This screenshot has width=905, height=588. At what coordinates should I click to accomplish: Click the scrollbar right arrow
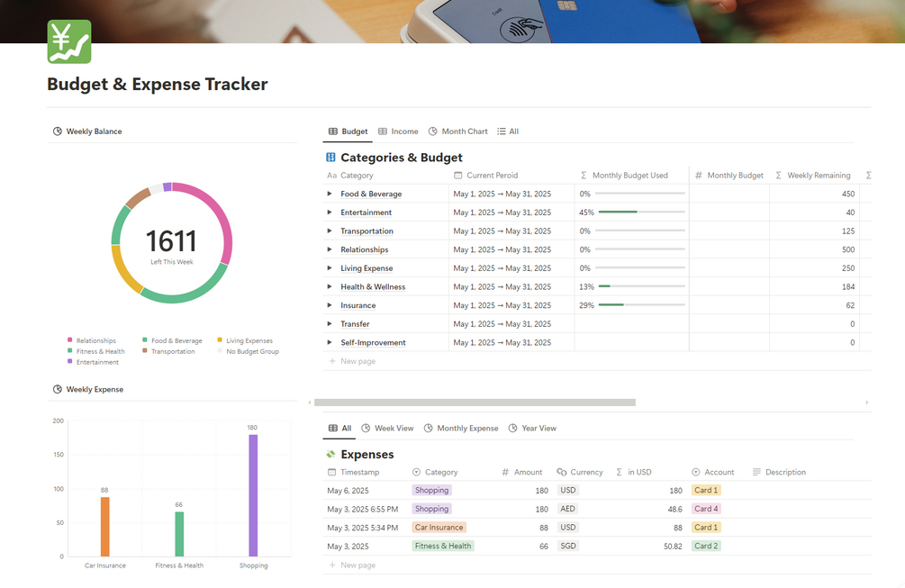click(866, 403)
